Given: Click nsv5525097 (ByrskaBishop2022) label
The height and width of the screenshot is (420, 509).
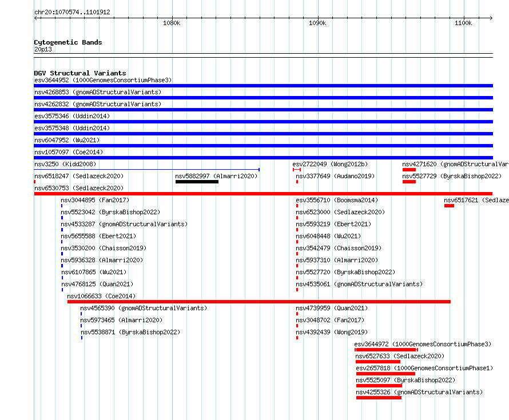Looking at the screenshot, I should pos(406,380).
